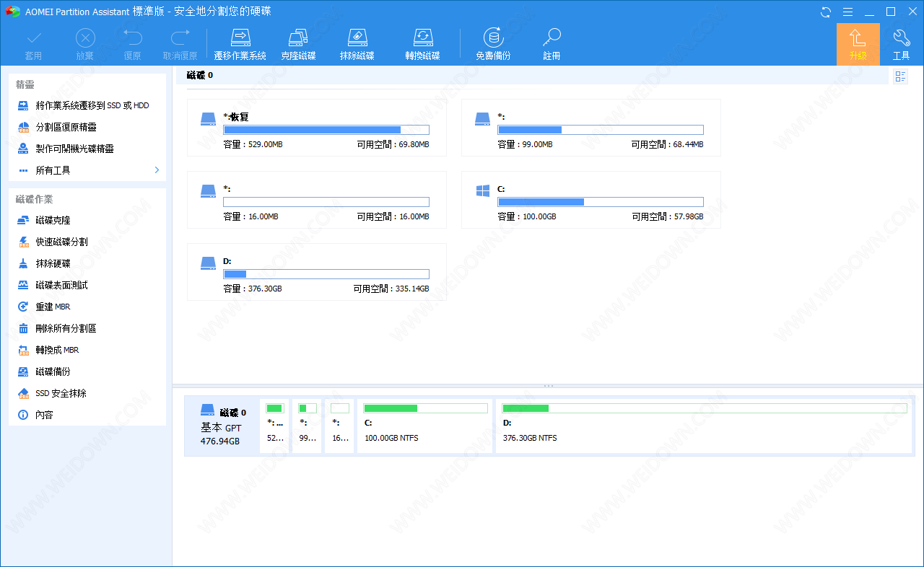Click the 精靈 section heading

coord(25,84)
